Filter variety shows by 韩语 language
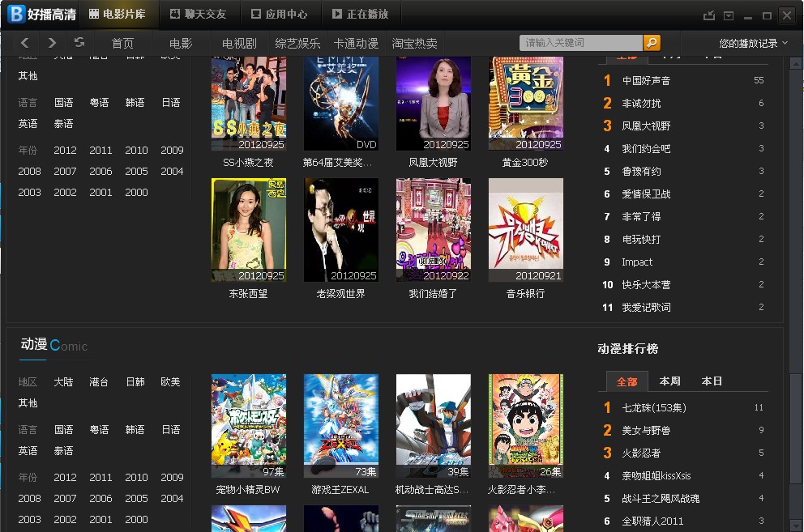804x532 pixels. pyautogui.click(x=135, y=103)
